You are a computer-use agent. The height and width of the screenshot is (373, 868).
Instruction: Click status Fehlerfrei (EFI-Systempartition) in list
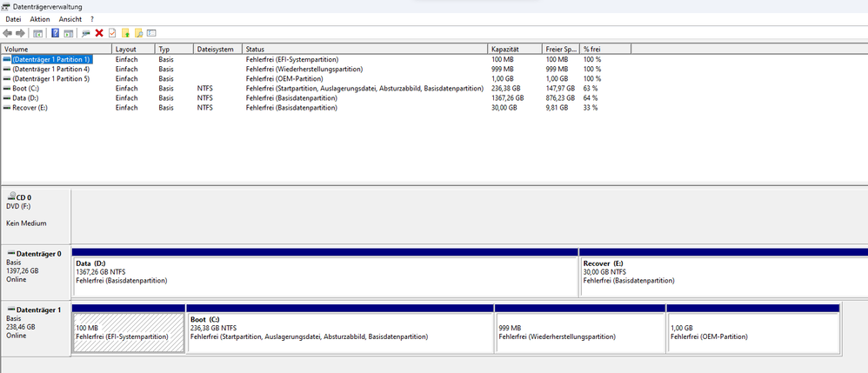(x=292, y=59)
